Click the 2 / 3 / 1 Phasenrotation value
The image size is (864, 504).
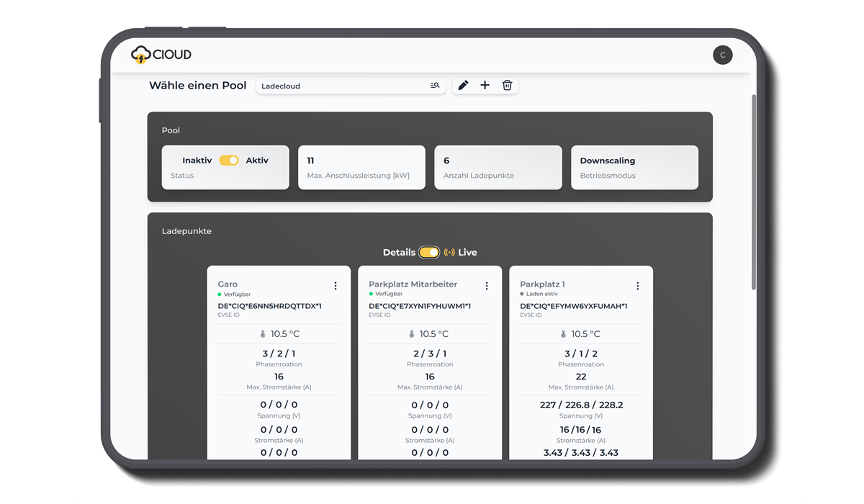click(430, 354)
